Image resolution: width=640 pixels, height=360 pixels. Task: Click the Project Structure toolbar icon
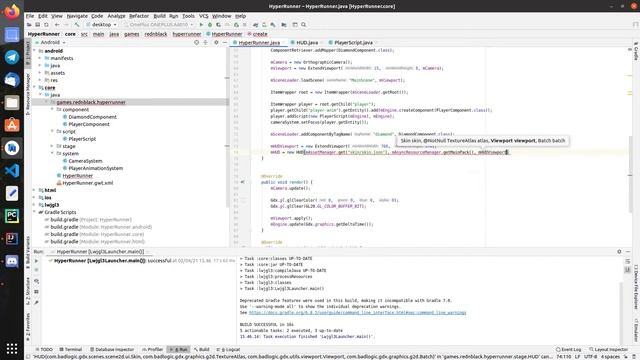click(x=284, y=24)
